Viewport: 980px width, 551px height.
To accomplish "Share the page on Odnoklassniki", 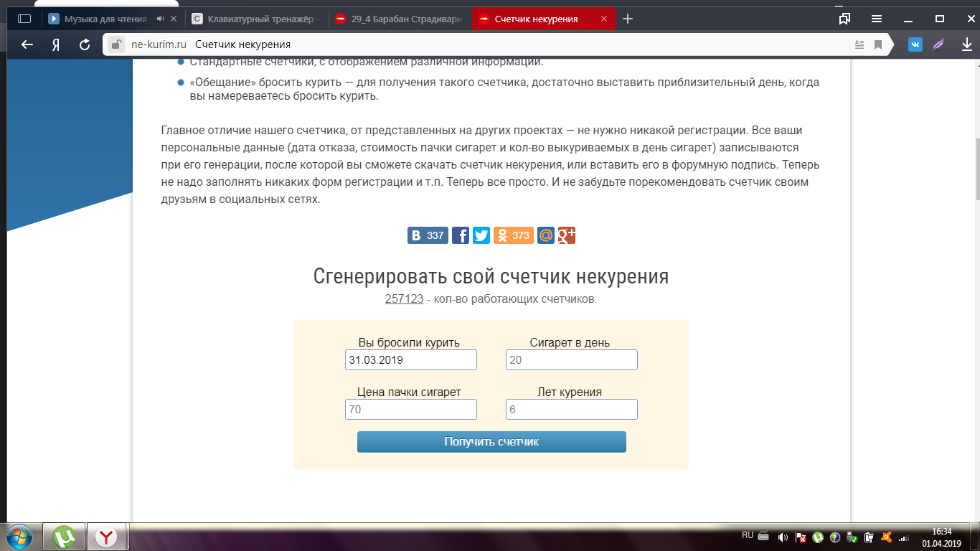I will 514,235.
